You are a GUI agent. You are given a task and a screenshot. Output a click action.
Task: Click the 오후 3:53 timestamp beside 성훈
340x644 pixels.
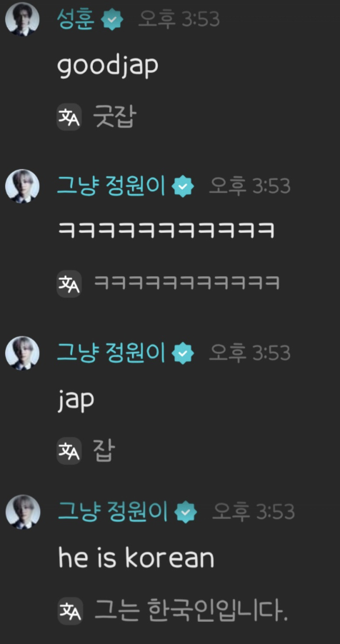[179, 19]
